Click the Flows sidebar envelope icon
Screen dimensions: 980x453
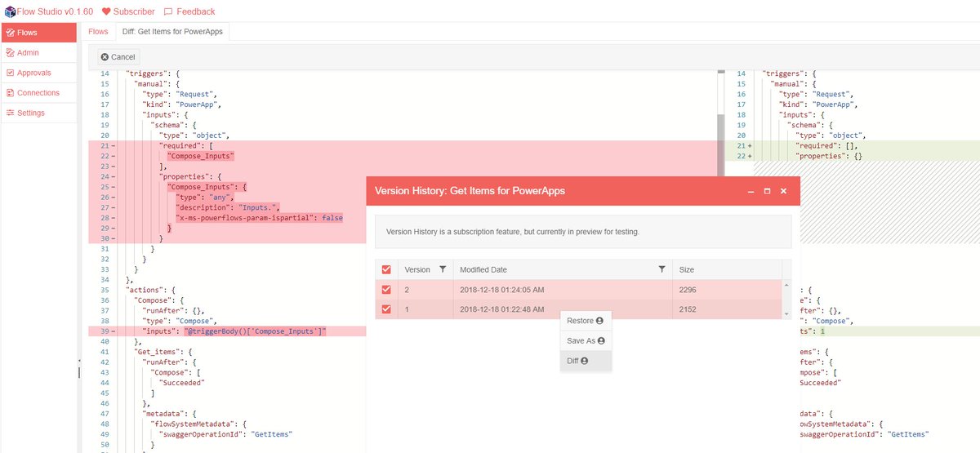[x=10, y=33]
